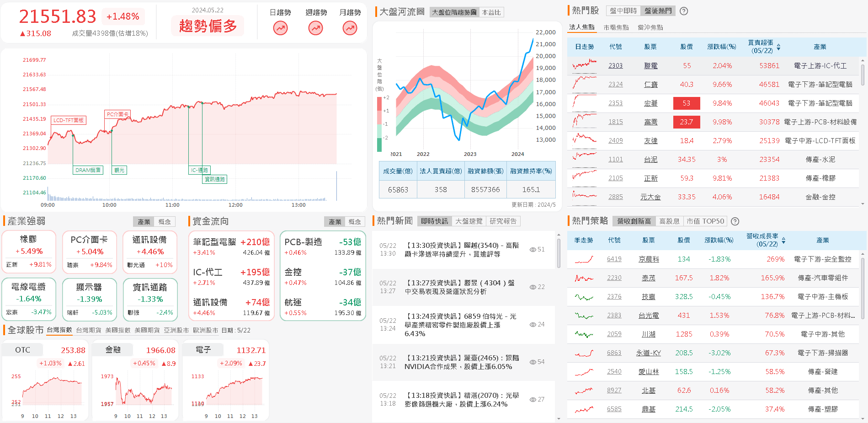Image resolution: width=868 pixels, height=423 pixels.
Task: Click the 日趨勢 trend arrow icon
Action: 280,28
